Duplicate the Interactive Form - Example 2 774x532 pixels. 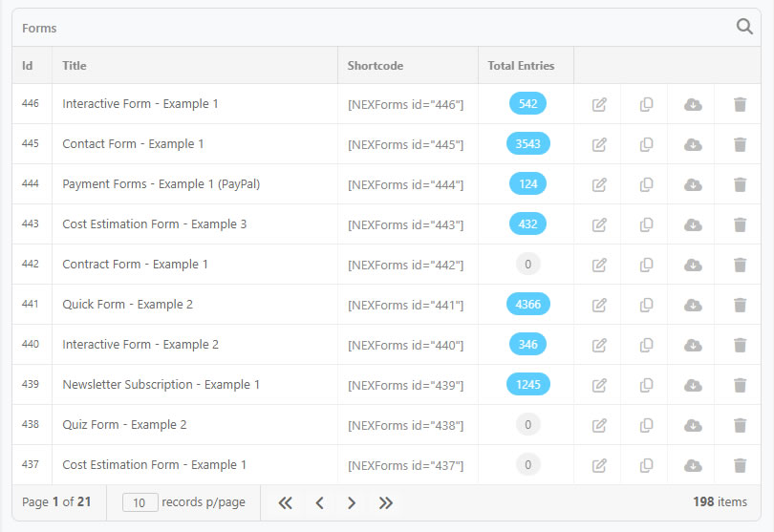pyautogui.click(x=646, y=345)
